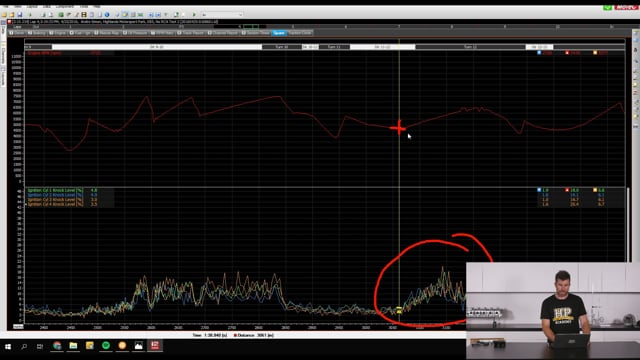Switch to the Mixture Map worksheet tab

[107, 33]
